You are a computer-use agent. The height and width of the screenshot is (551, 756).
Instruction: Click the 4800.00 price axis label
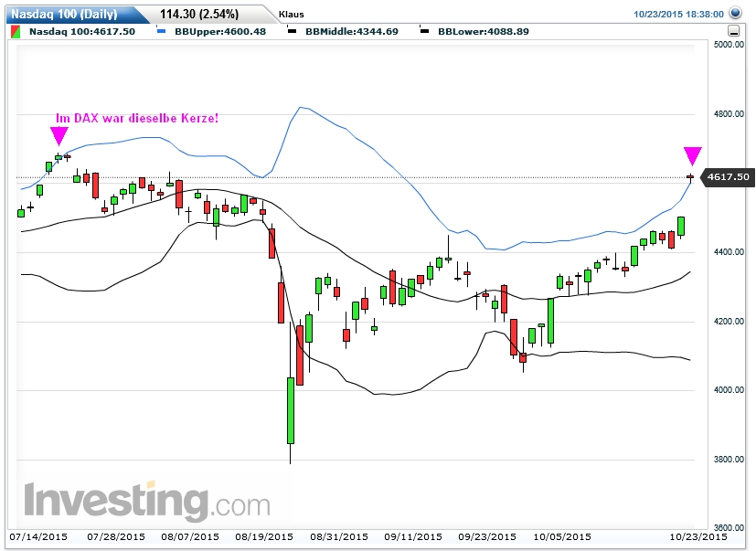click(x=729, y=114)
